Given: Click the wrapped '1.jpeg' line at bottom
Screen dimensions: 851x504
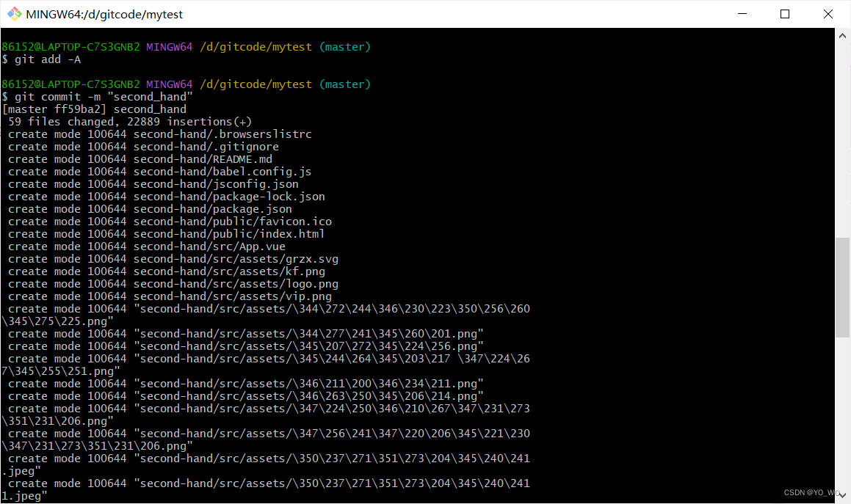Looking at the screenshot, I should click(x=24, y=497).
